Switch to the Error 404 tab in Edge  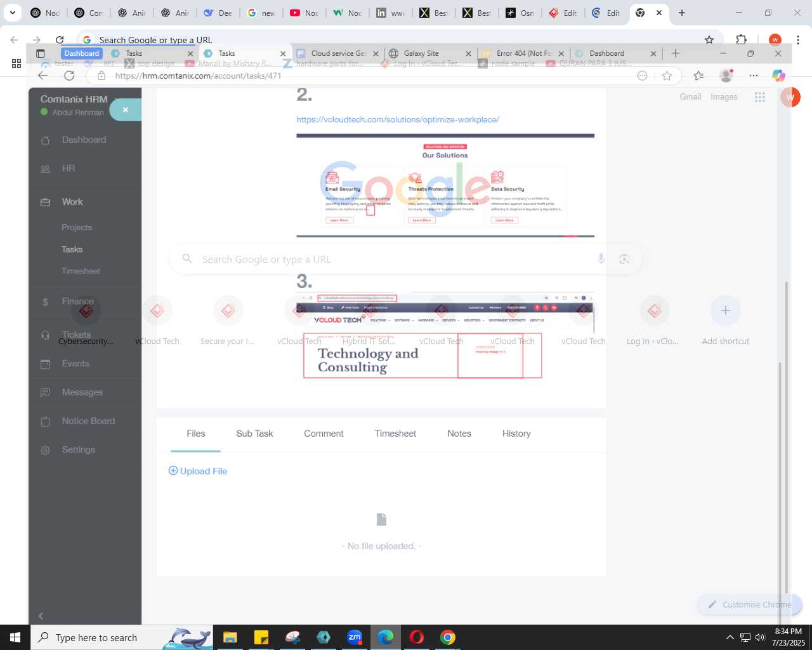coord(524,53)
